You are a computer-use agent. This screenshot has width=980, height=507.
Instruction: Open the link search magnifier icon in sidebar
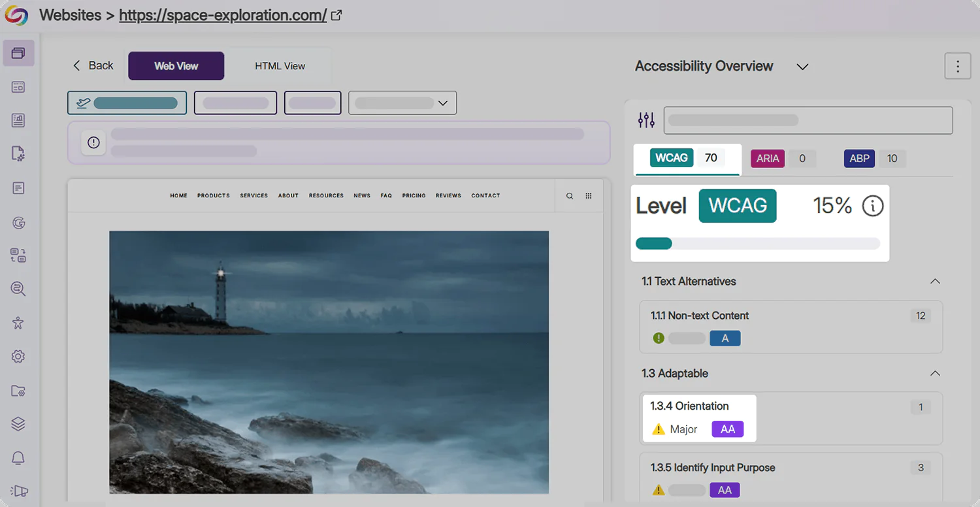tap(18, 289)
